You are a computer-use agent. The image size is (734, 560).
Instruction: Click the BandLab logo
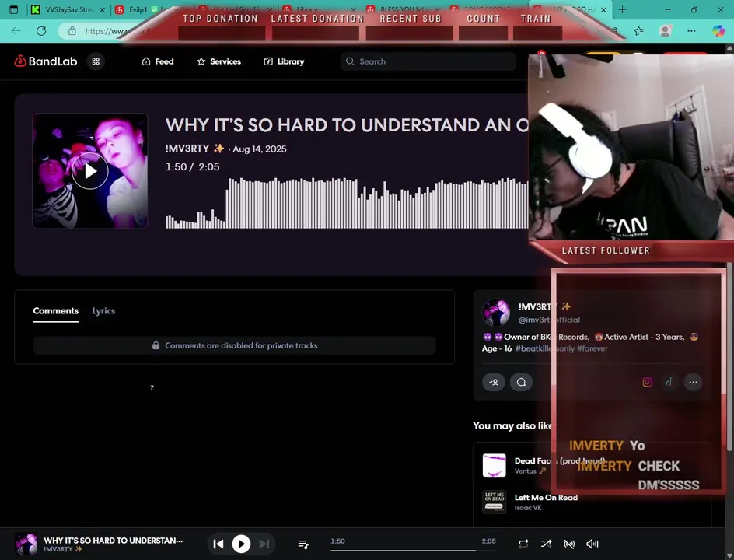coord(45,61)
